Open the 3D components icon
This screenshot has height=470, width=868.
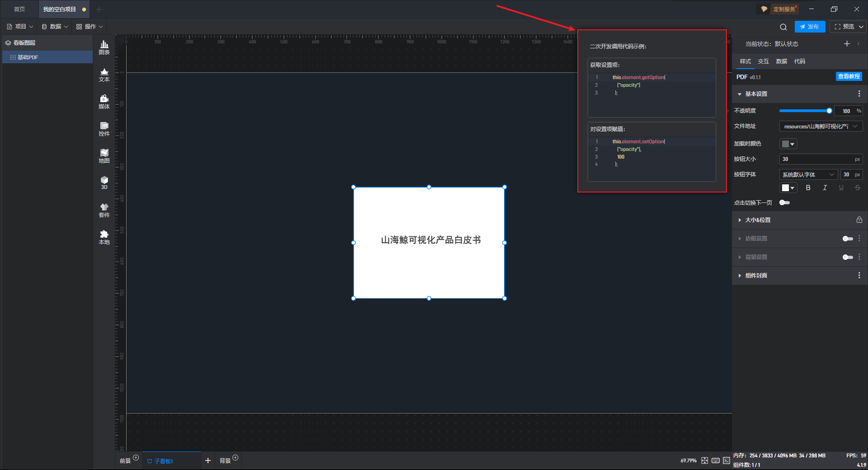(104, 183)
